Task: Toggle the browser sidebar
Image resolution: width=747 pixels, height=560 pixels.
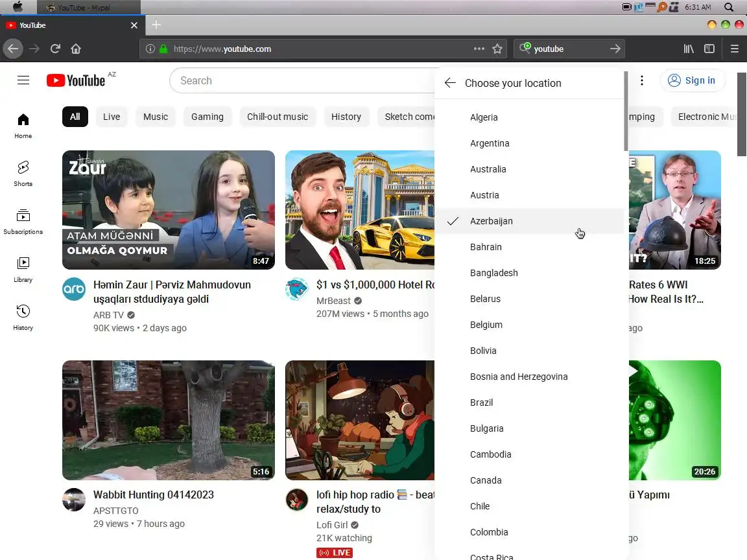Action: click(x=709, y=49)
